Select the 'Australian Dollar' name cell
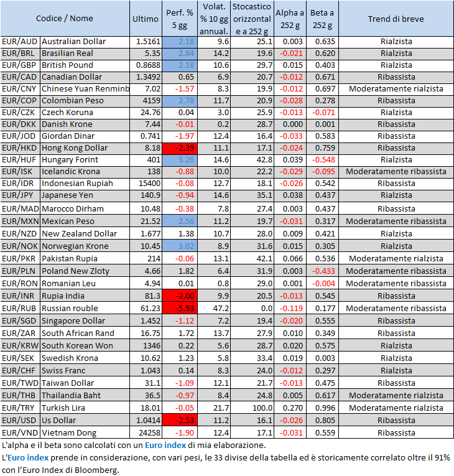Image resolution: width=454 pixels, height=476 pixels. [x=85, y=42]
